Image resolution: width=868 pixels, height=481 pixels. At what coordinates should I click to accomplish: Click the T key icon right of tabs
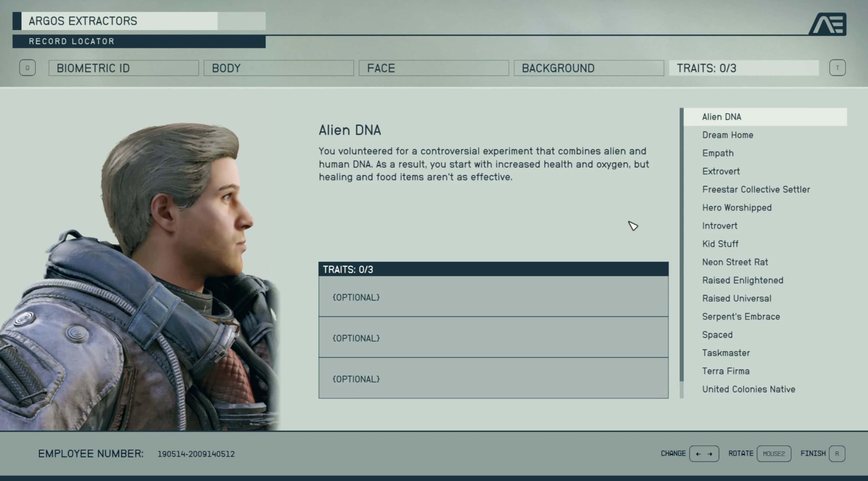[837, 68]
